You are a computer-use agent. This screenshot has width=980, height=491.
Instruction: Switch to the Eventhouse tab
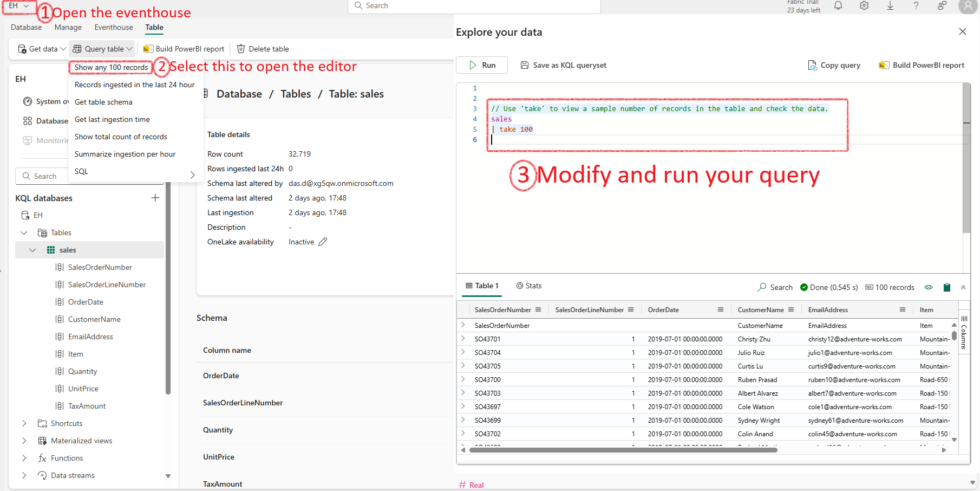(x=114, y=27)
